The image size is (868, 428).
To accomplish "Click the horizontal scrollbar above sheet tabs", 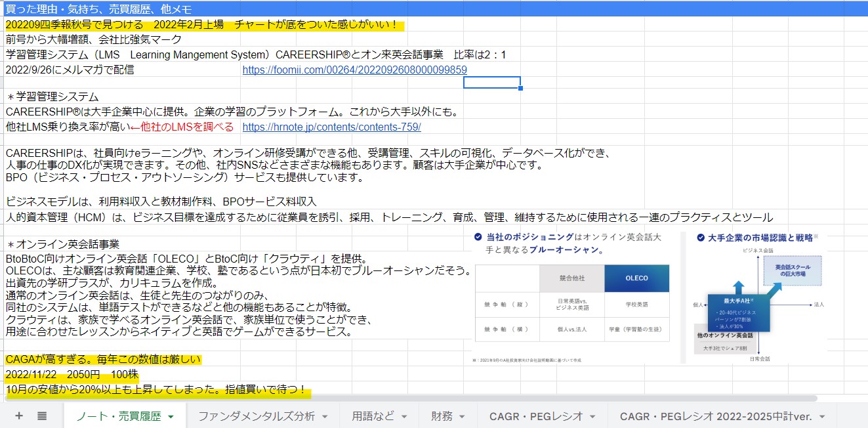I will tap(411, 398).
